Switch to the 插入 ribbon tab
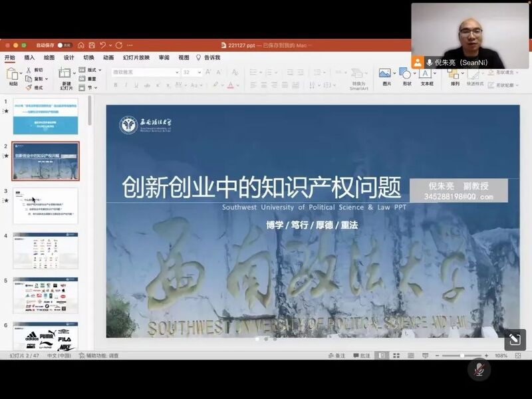The image size is (532, 399). click(x=29, y=57)
